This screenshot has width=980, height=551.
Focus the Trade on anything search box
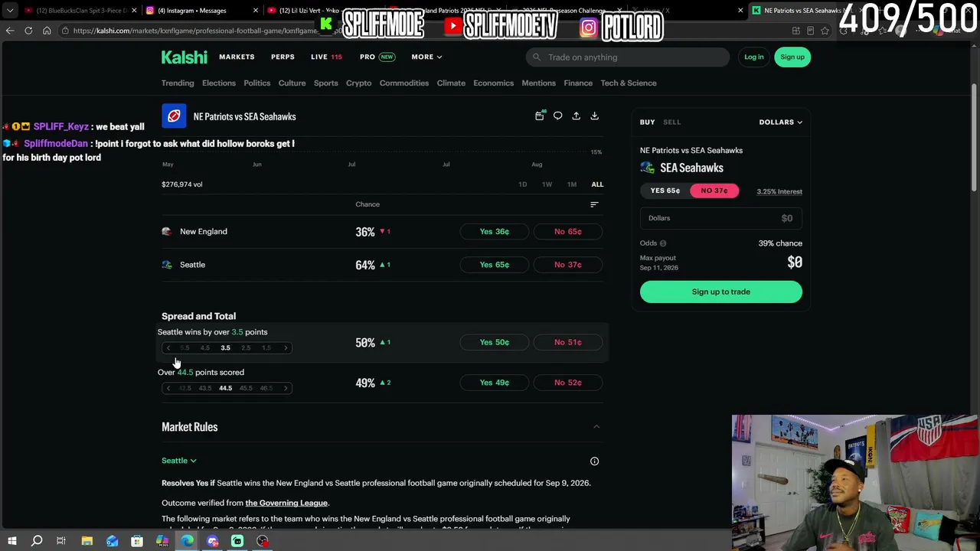(x=628, y=57)
